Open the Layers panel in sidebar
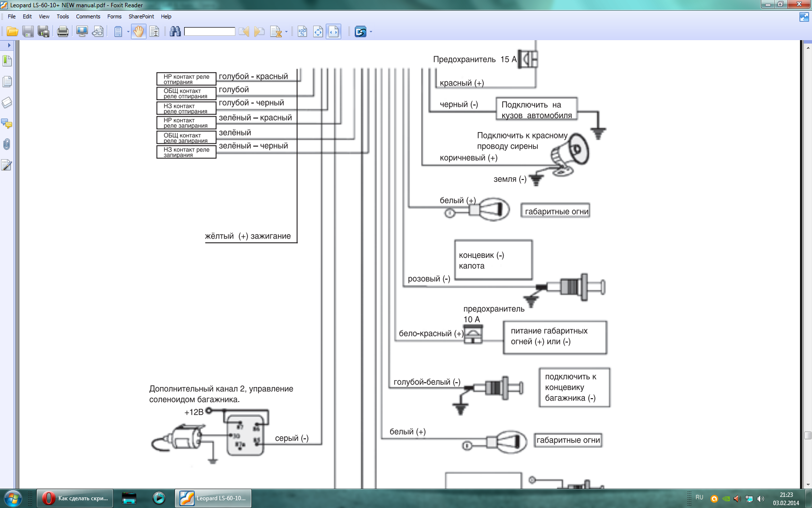This screenshot has height=508, width=812. pos(7,103)
